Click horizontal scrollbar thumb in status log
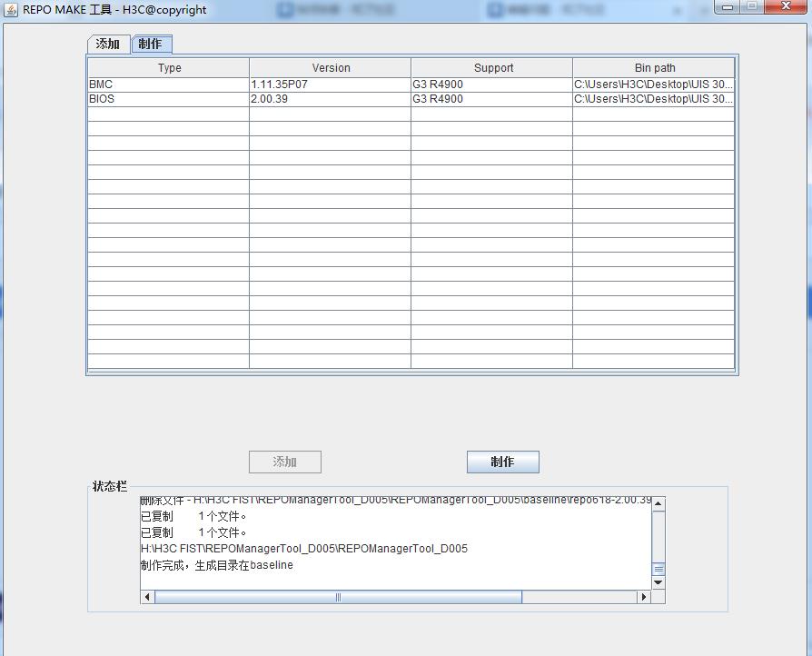Image resolution: width=812 pixels, height=656 pixels. pos(338,597)
